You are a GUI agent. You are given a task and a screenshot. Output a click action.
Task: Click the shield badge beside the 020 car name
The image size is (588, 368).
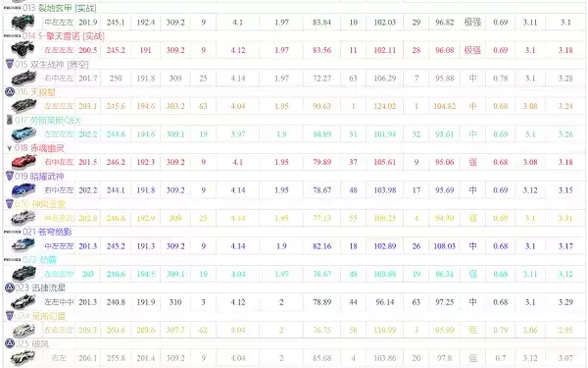tap(10, 204)
